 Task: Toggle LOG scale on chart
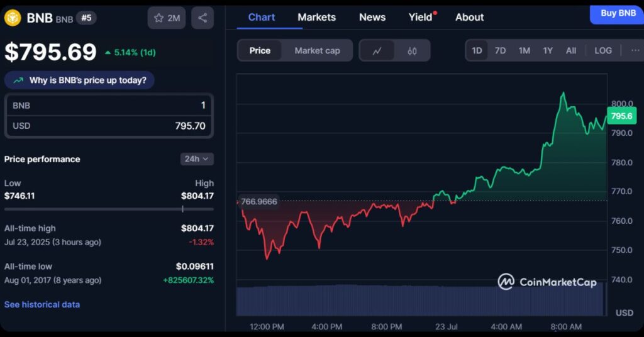(x=603, y=50)
